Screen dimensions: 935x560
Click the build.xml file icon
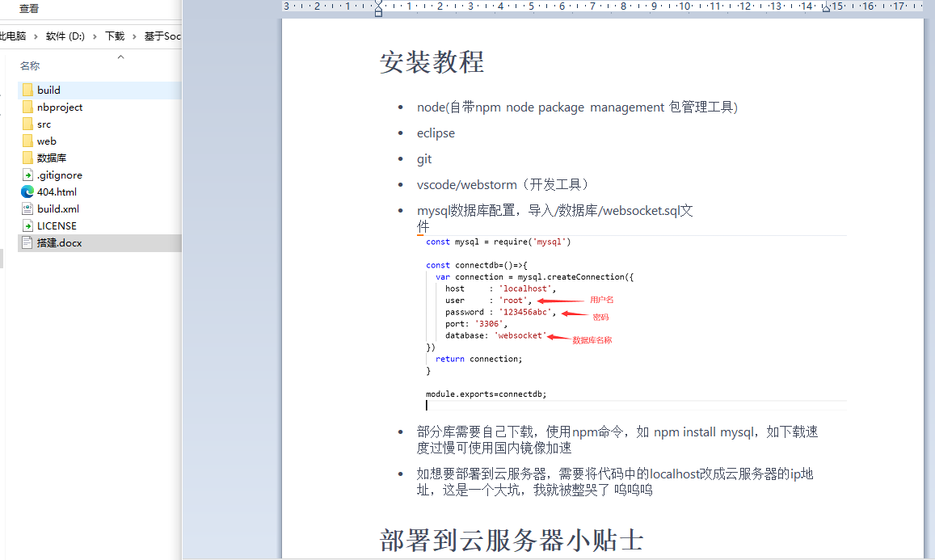click(x=27, y=208)
